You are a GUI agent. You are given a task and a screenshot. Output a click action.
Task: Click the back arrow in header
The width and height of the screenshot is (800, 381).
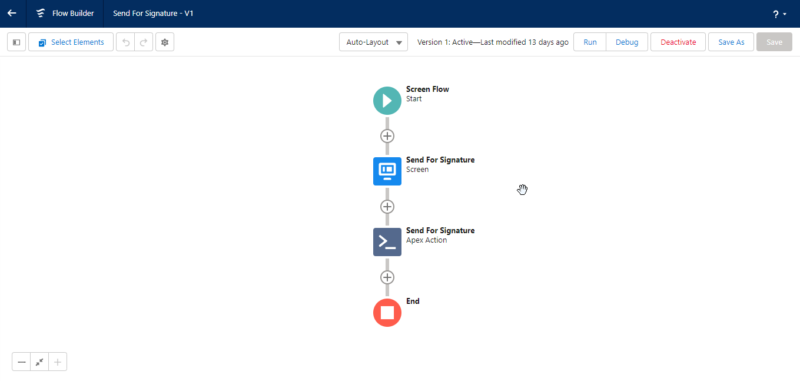pos(12,13)
